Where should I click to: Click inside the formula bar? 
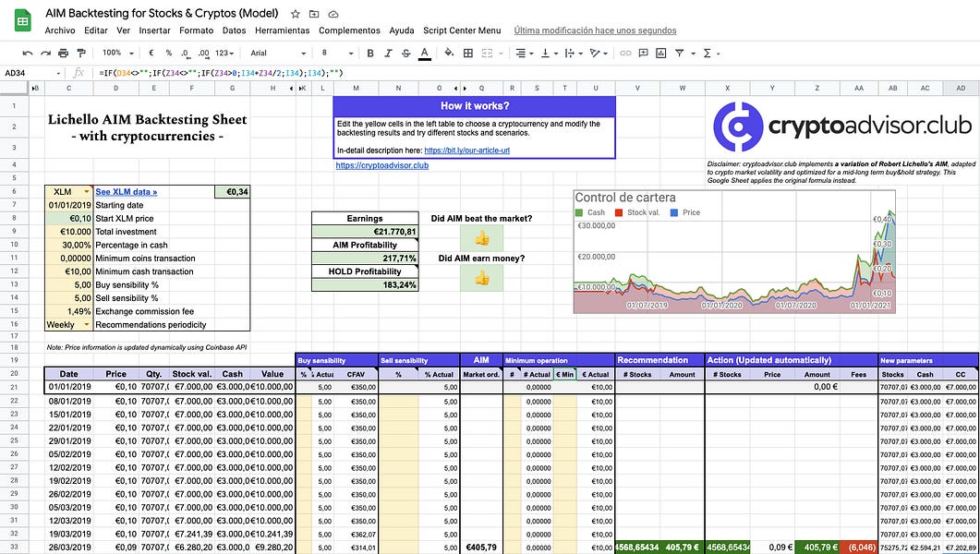click(231, 70)
